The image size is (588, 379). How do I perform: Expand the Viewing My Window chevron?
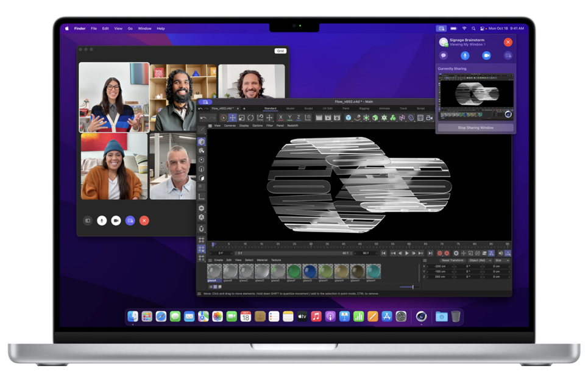(485, 45)
